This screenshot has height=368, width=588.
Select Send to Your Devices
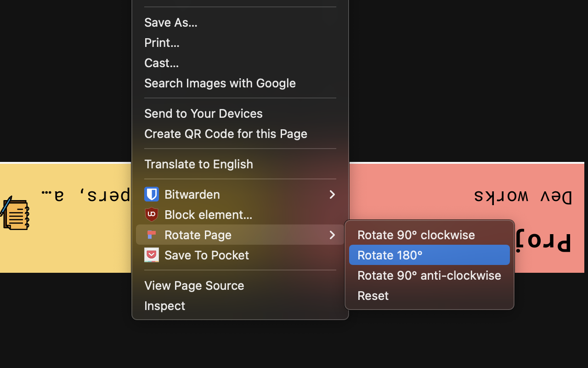click(240, 113)
